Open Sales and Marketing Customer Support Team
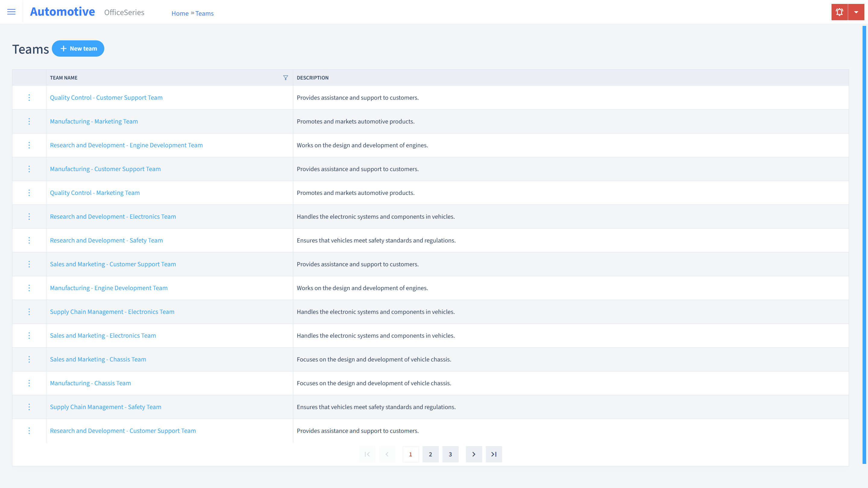This screenshot has width=868, height=488. tap(113, 264)
